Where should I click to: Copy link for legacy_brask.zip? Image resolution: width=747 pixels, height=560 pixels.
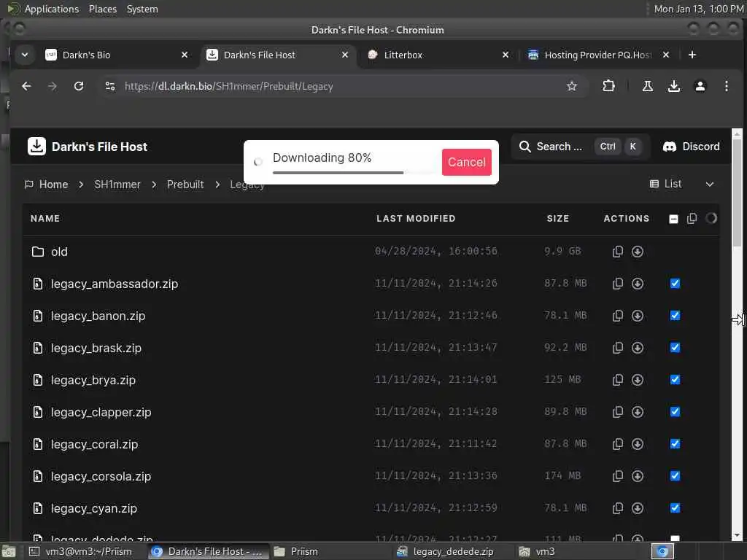[617, 348]
